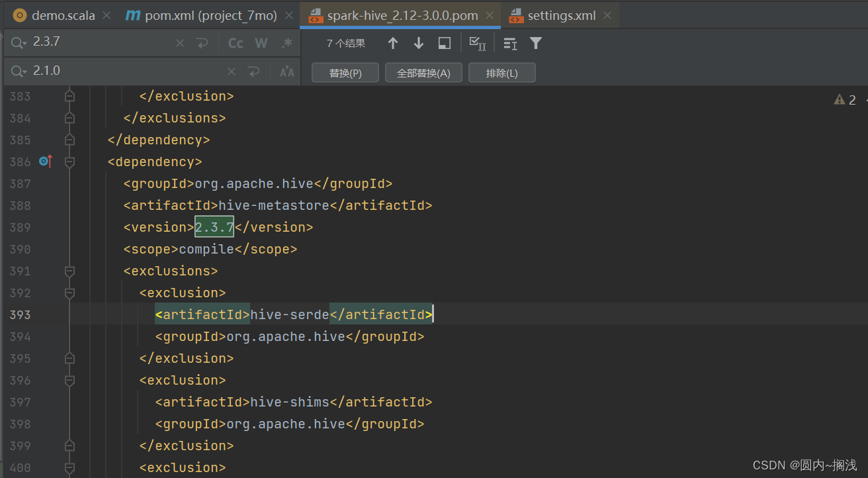Go to previous occurrence with up arrow

point(393,43)
